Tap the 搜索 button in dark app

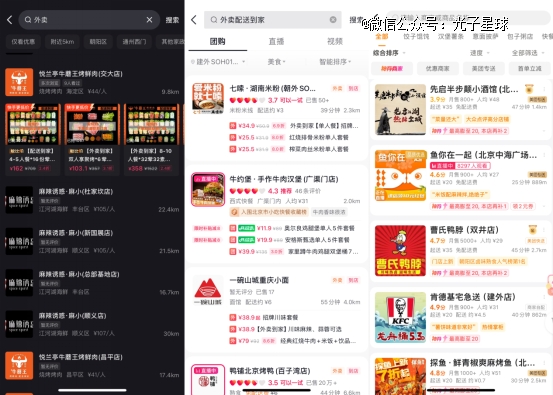tap(172, 20)
